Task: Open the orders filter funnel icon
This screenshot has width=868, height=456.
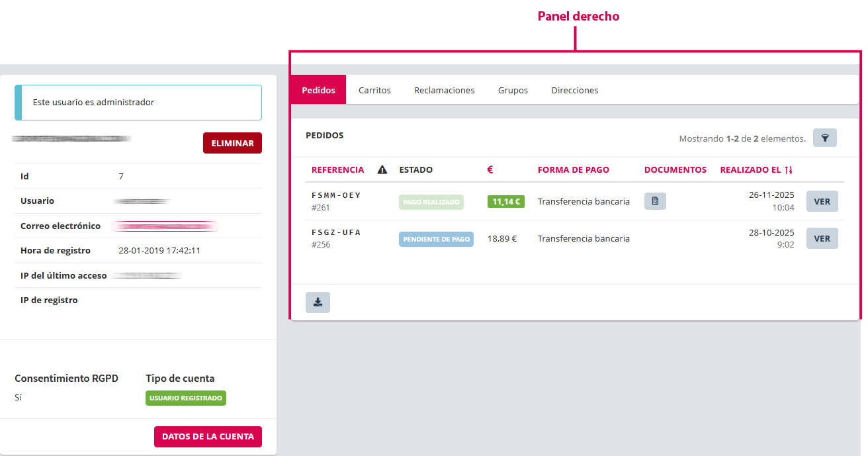Action: 824,138
